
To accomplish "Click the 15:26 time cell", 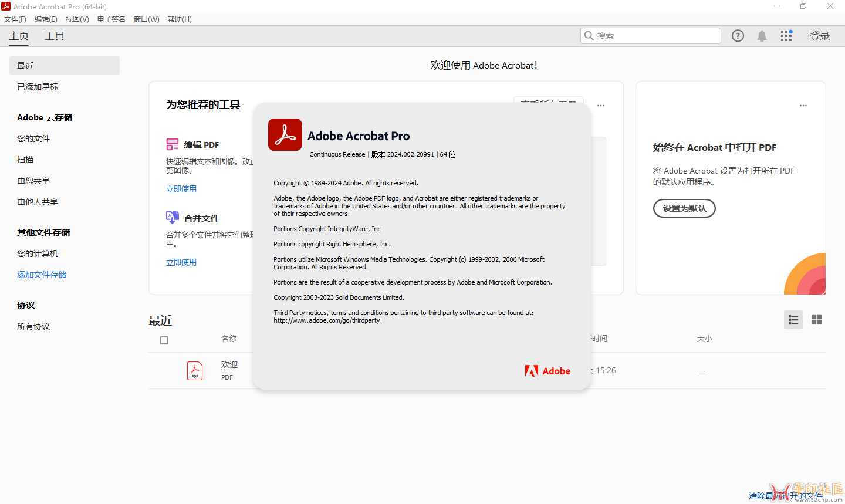I will coord(606,370).
